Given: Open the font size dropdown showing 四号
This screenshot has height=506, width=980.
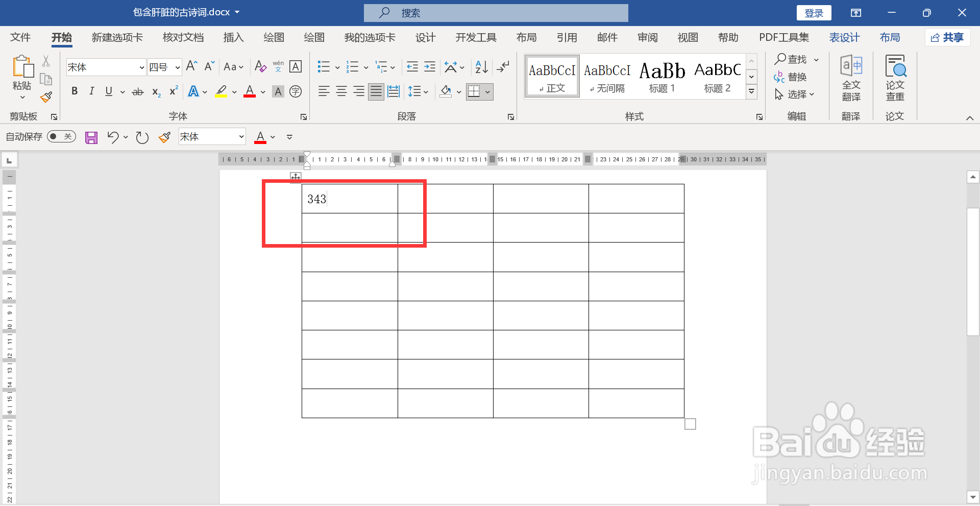Looking at the screenshot, I should (177, 67).
